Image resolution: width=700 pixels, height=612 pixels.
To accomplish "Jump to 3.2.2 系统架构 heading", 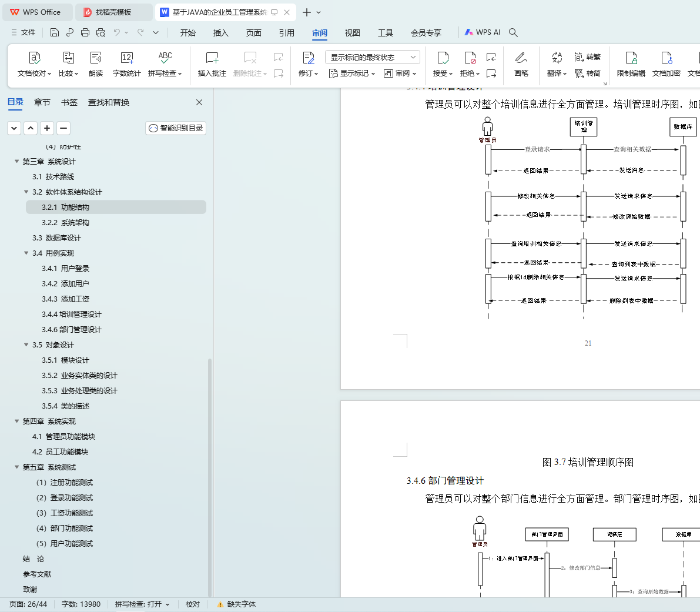I will coord(65,222).
